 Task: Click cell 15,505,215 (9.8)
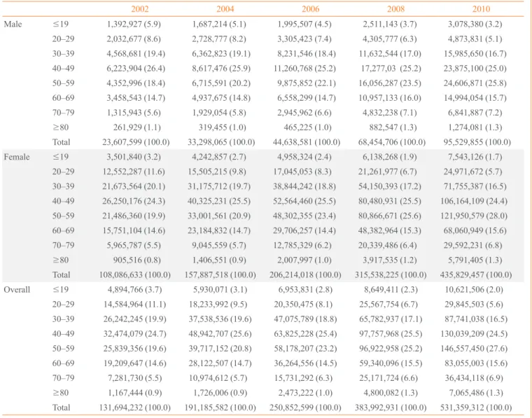point(217,172)
